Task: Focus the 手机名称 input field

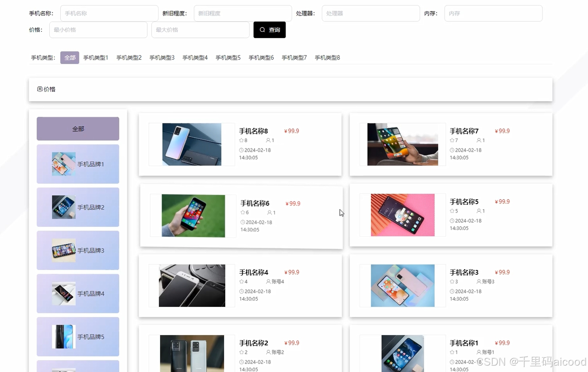Action: [x=109, y=13]
